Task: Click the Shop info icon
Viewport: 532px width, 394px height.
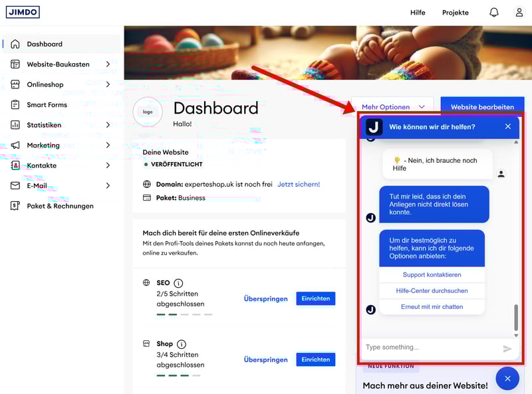Action: tap(182, 344)
